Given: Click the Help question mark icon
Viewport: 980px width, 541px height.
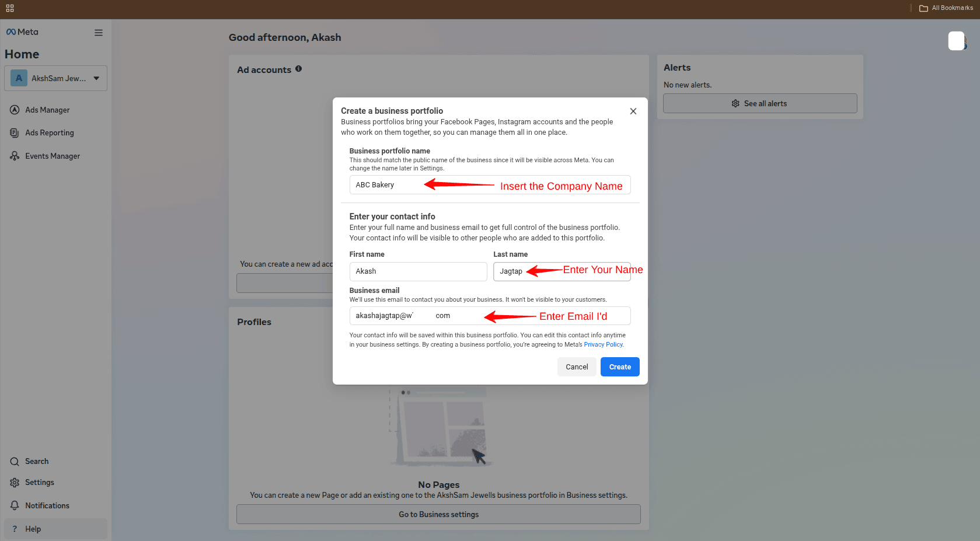Looking at the screenshot, I should (15, 529).
